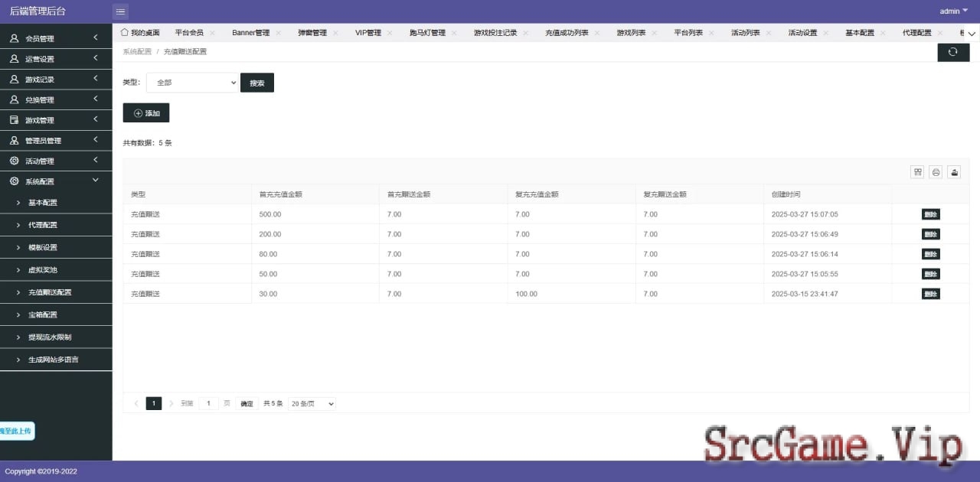
Task: Open the tab overflow chevron dropdown
Action: pyautogui.click(x=972, y=34)
